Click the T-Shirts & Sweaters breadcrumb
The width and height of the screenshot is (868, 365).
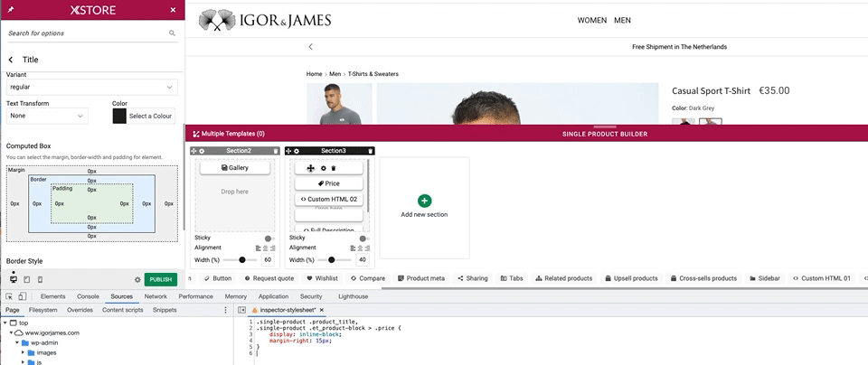(373, 74)
